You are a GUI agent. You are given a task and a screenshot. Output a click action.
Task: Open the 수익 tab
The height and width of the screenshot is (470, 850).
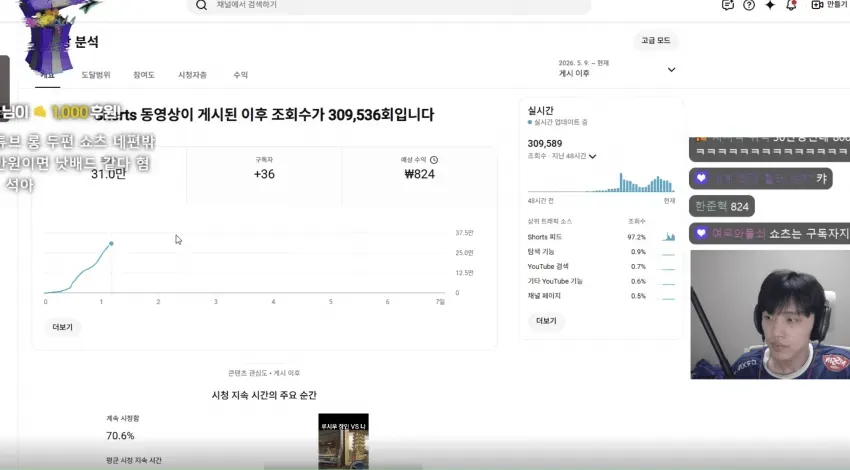pyautogui.click(x=240, y=75)
